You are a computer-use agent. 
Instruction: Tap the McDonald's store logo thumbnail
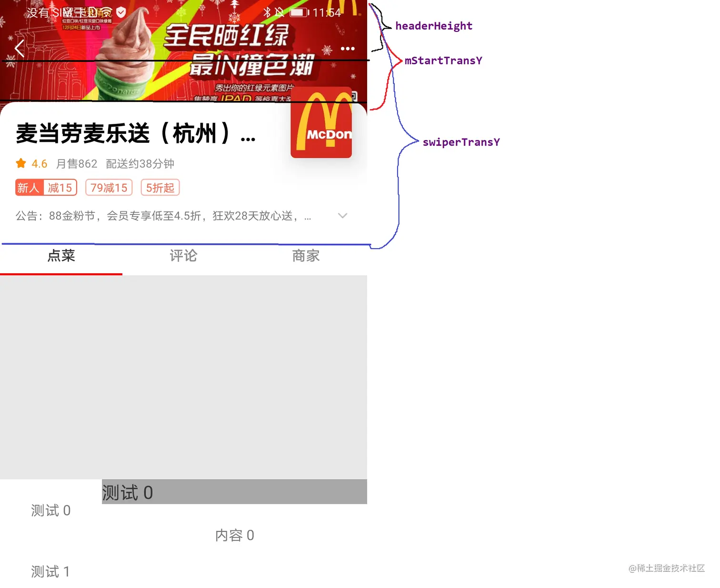point(321,122)
